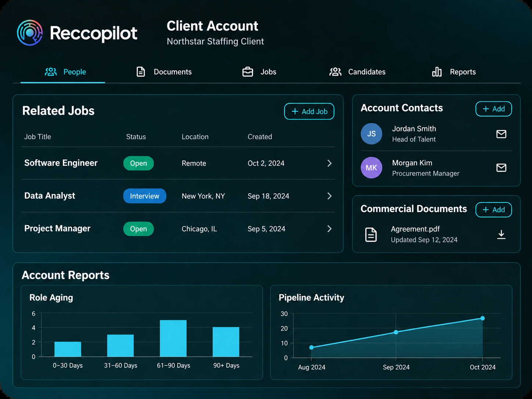Click the Created column header
Screen dimensions: 532x399
(x=260, y=137)
